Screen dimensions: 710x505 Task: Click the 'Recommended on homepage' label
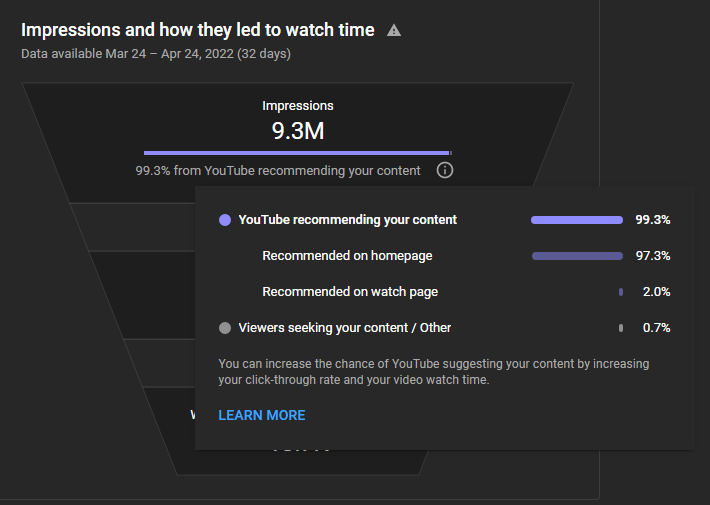tap(347, 256)
